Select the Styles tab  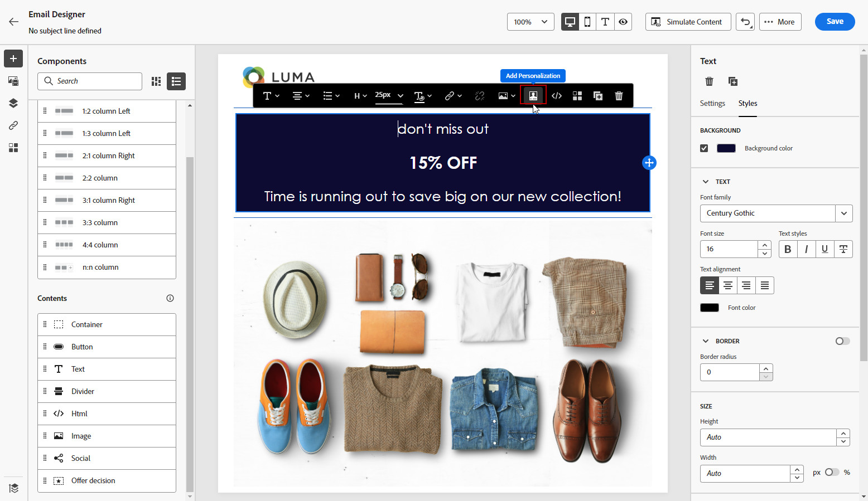coord(748,103)
